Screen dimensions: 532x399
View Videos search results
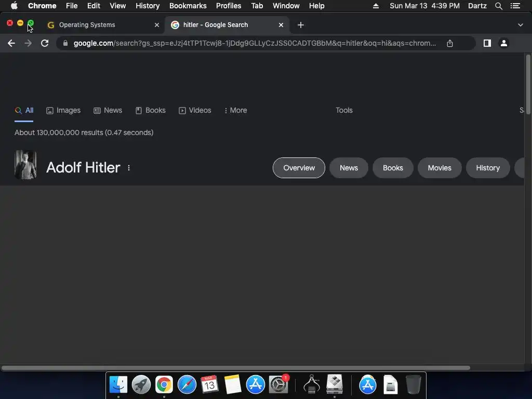click(195, 110)
